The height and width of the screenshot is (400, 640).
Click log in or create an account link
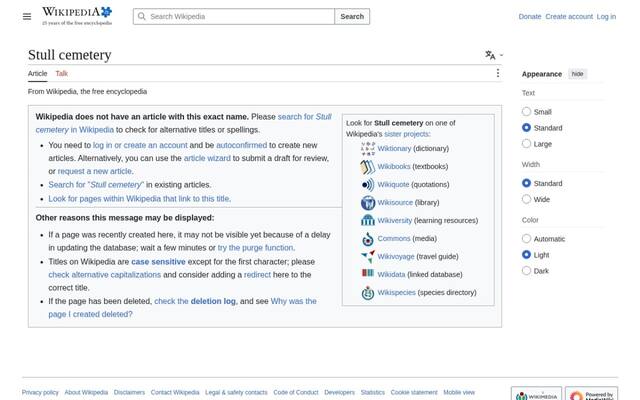point(140,145)
